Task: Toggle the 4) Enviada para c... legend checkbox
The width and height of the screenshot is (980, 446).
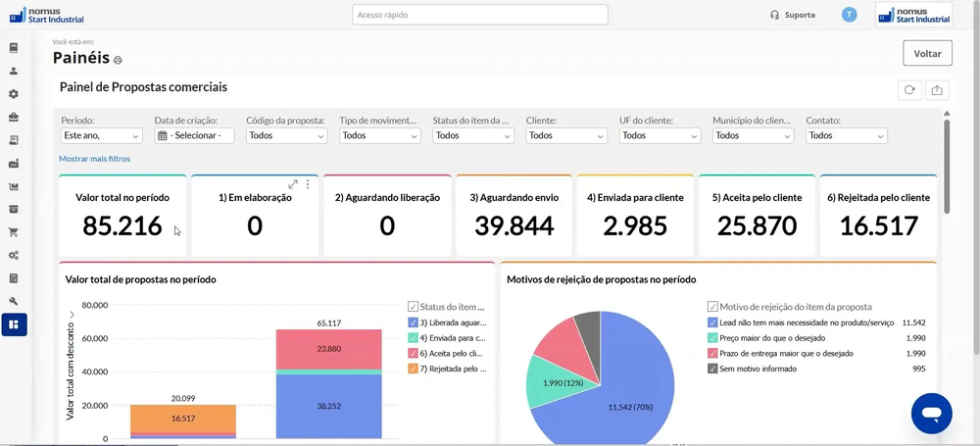Action: [413, 338]
